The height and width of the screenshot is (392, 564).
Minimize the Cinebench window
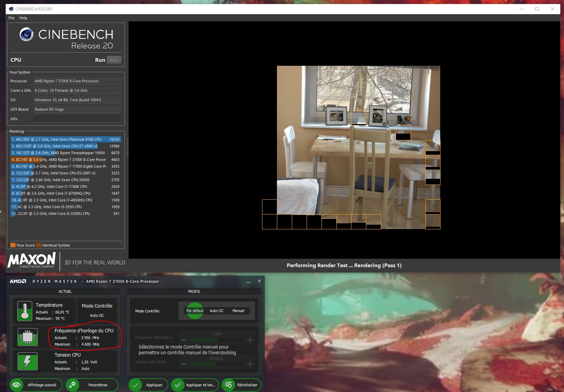point(522,9)
